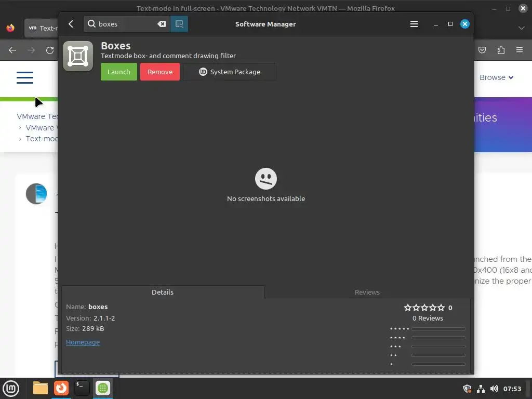Close the Firefox window
This screenshot has height=399, width=532.
click(x=523, y=8)
